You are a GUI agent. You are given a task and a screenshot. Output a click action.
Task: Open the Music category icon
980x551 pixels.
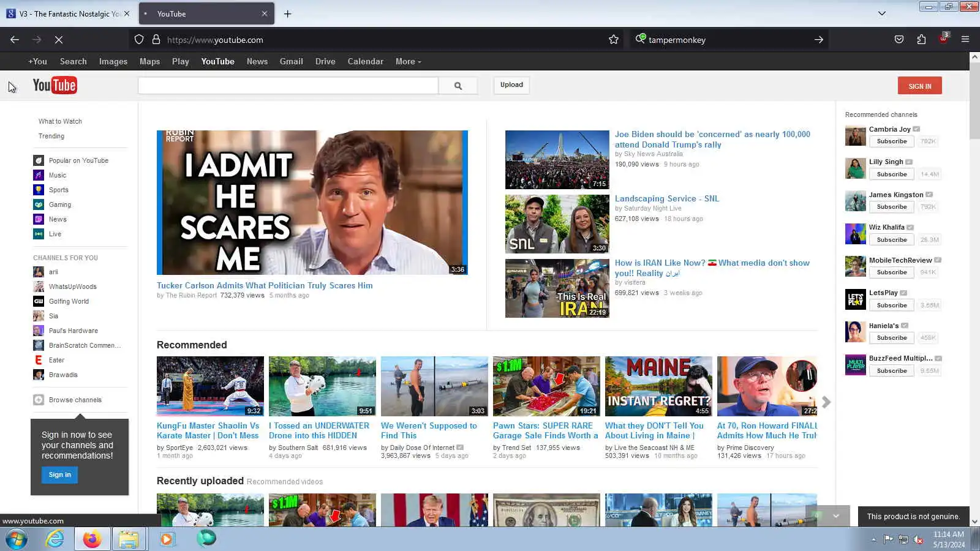39,175
